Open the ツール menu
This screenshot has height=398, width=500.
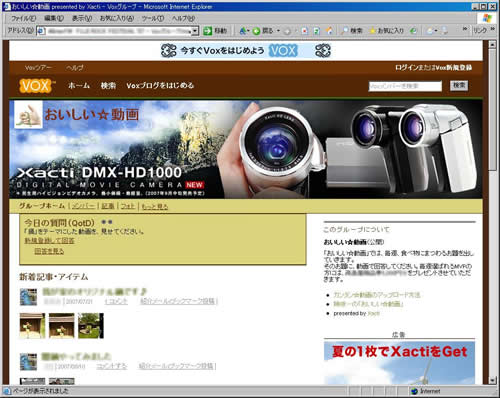tap(153, 18)
